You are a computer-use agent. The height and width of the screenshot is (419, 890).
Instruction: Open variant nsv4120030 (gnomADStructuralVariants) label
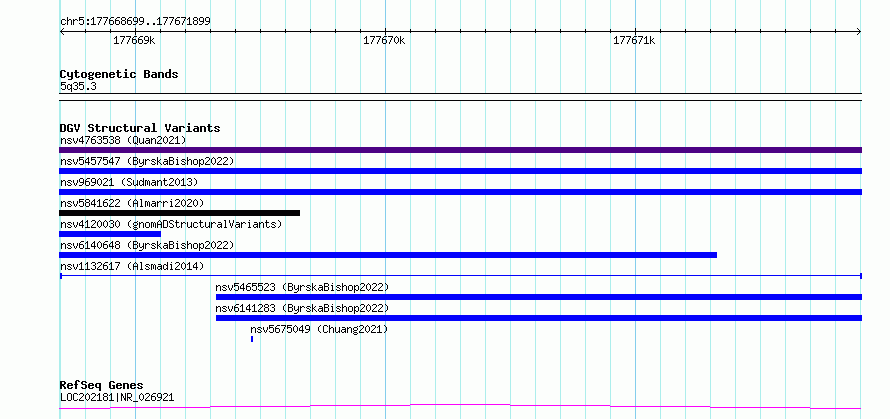(171, 224)
